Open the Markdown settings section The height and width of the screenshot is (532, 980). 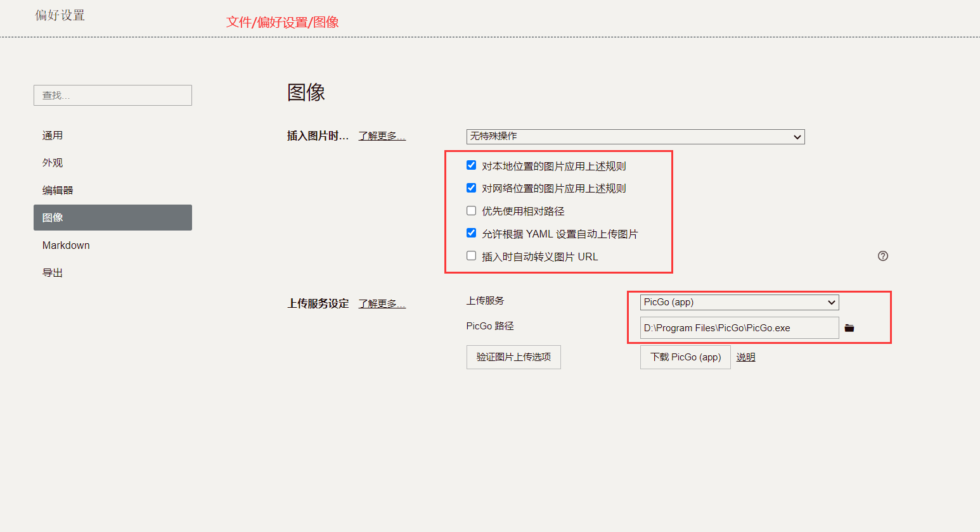66,245
